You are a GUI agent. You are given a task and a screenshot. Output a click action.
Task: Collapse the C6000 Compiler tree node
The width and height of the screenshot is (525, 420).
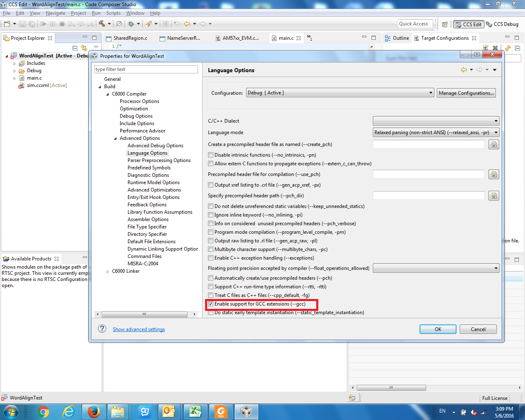pyautogui.click(x=107, y=94)
